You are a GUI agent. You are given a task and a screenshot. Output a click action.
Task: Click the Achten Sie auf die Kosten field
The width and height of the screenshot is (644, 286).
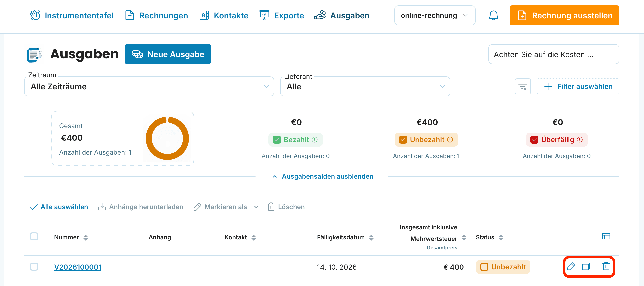(x=554, y=54)
